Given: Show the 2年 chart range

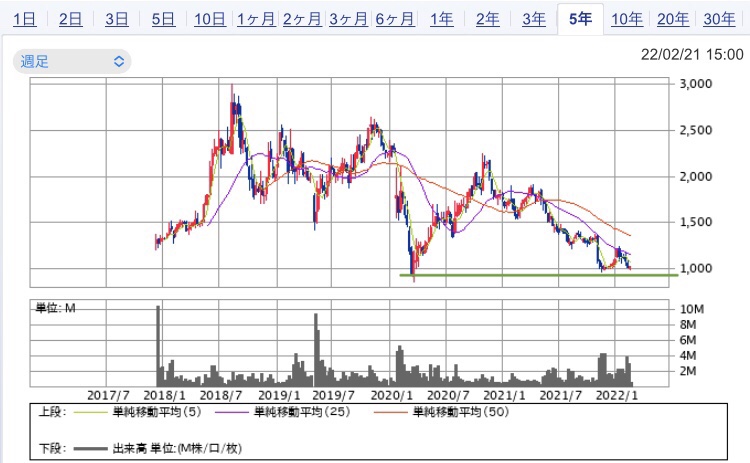Looking at the screenshot, I should coord(487,19).
